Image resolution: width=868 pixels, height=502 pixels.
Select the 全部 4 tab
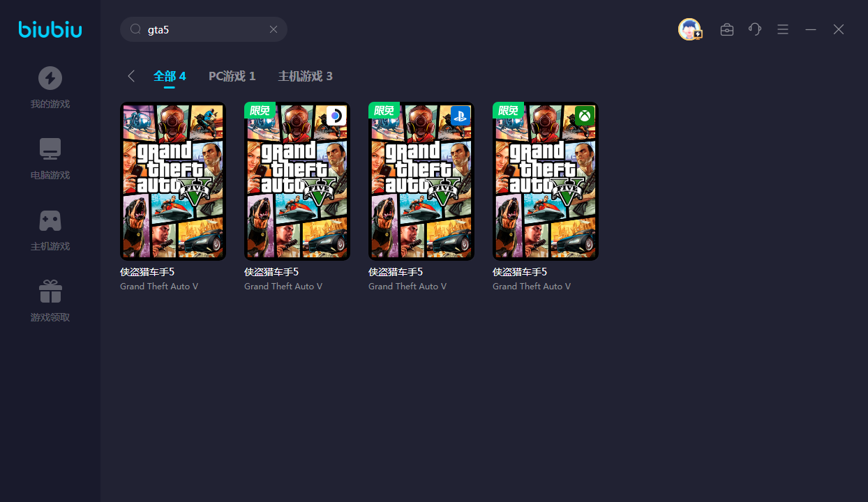click(170, 76)
